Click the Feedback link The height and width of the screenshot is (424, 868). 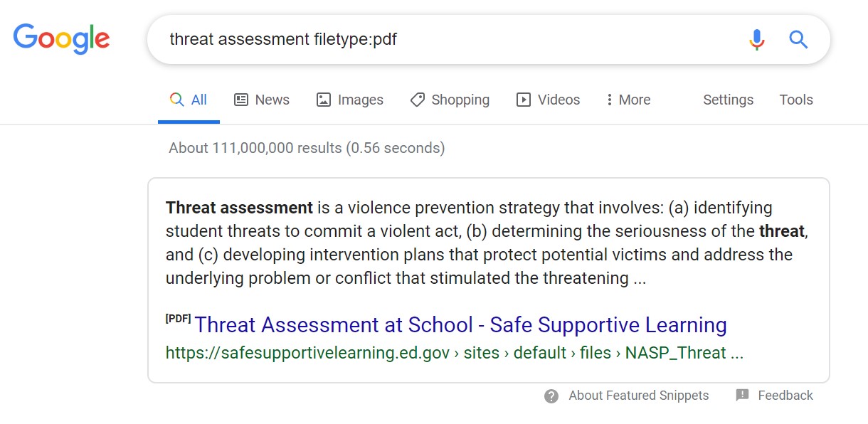[785, 396]
